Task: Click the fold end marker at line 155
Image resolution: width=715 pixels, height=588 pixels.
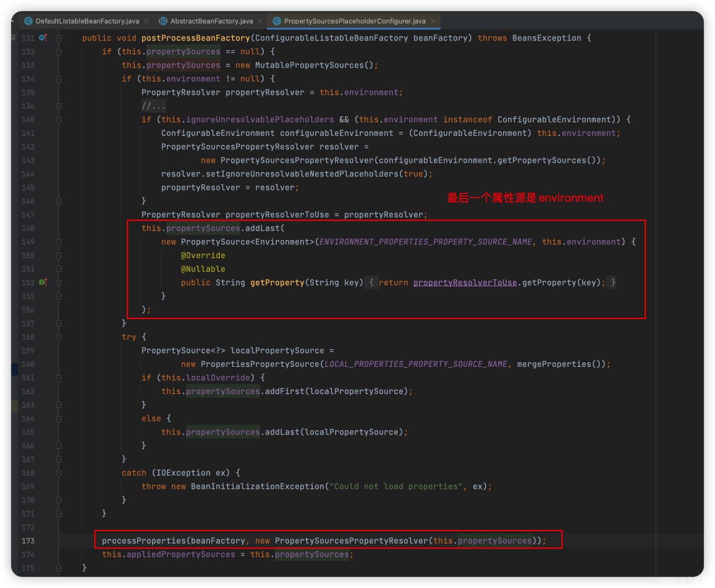Action: coord(59,296)
